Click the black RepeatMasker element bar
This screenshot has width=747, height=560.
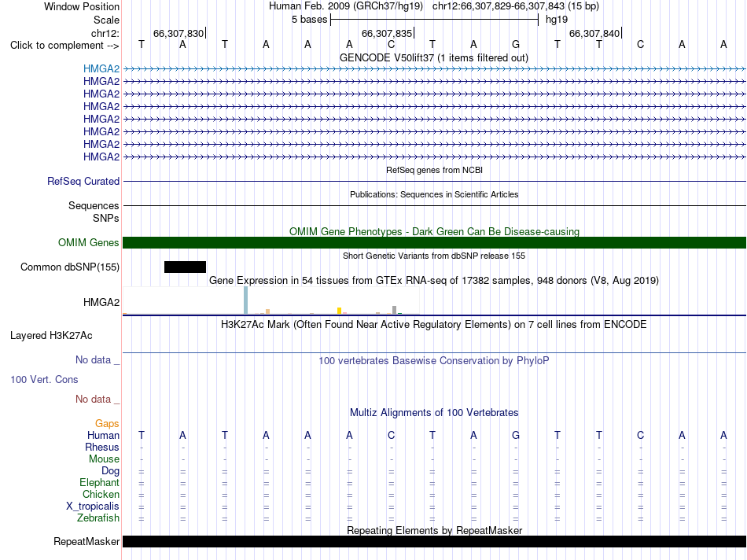tap(434, 541)
